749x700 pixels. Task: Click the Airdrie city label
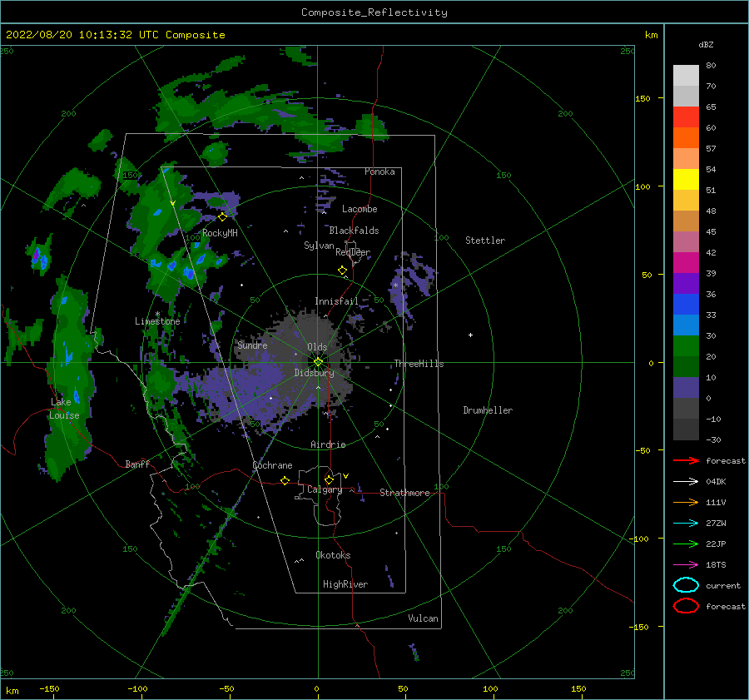[x=328, y=444]
